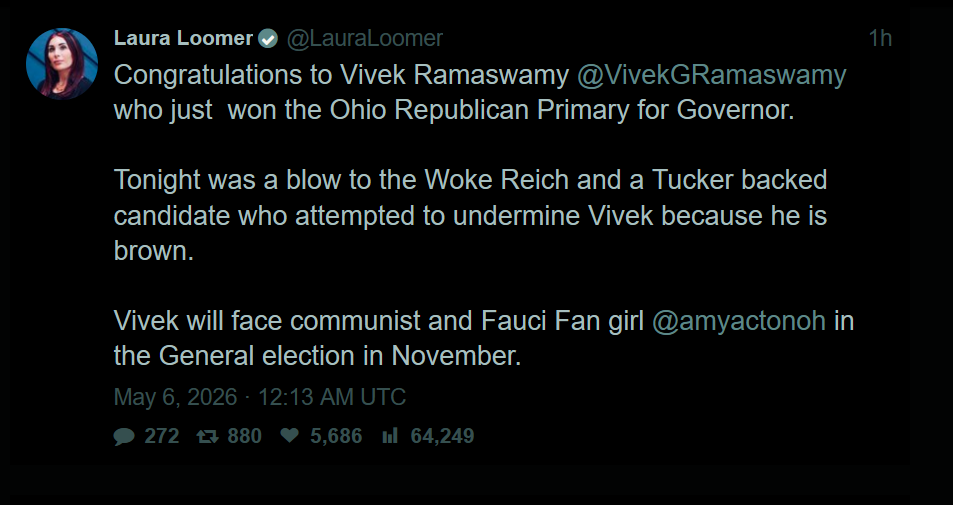Viewport: 953px width, 505px height.
Task: View the 272 replies count
Action: 162,436
